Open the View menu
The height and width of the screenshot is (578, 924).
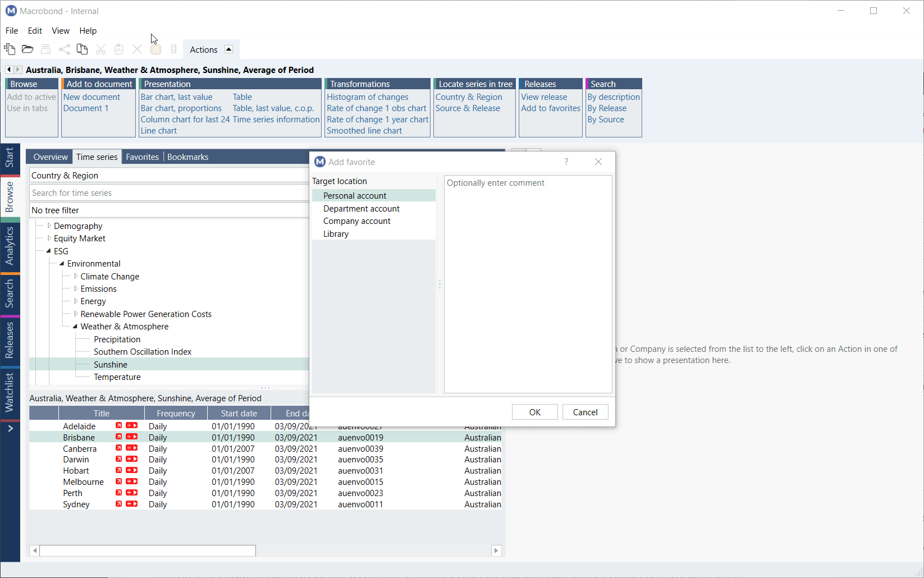61,31
